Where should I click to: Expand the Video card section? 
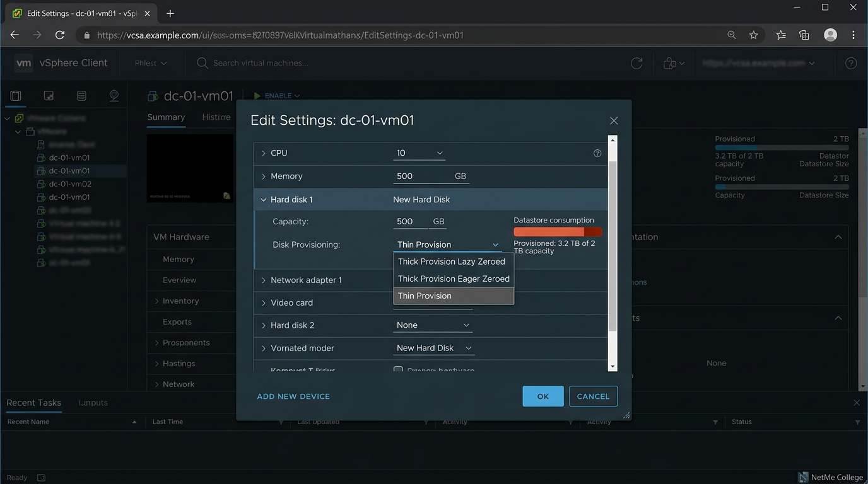(264, 302)
